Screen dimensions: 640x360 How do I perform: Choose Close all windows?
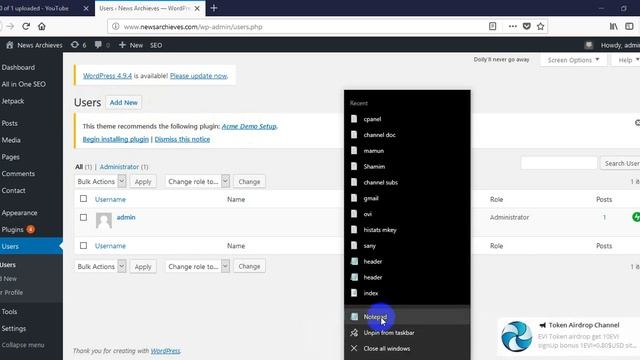(x=407, y=349)
